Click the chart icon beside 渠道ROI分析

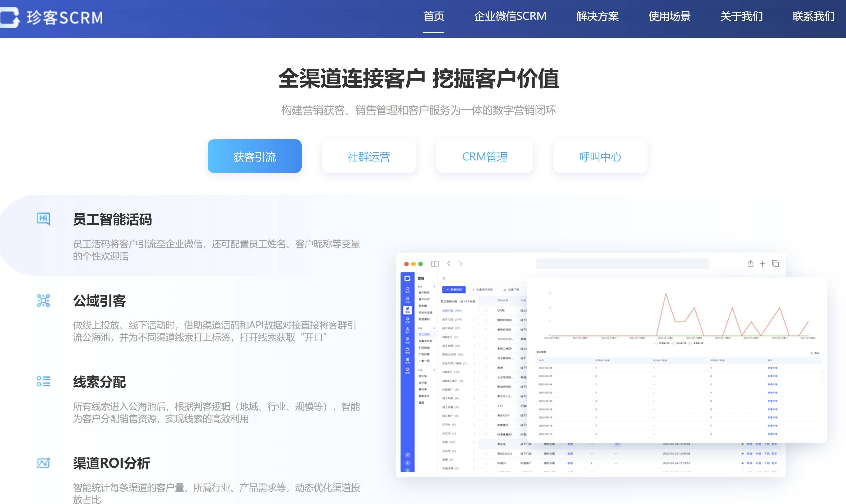43,463
